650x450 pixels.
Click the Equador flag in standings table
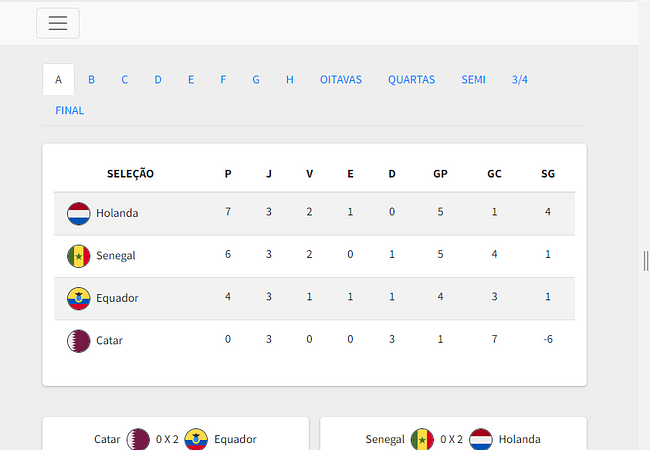pyautogui.click(x=78, y=298)
